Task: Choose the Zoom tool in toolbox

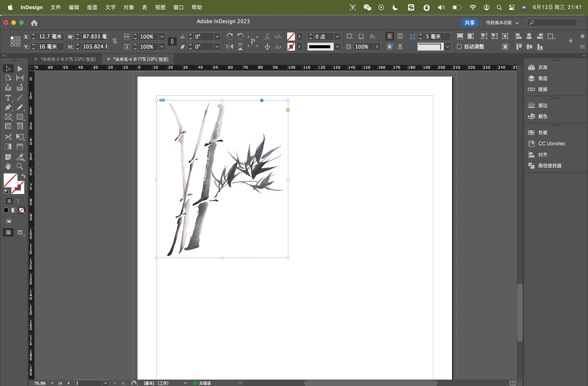Action: (20, 166)
